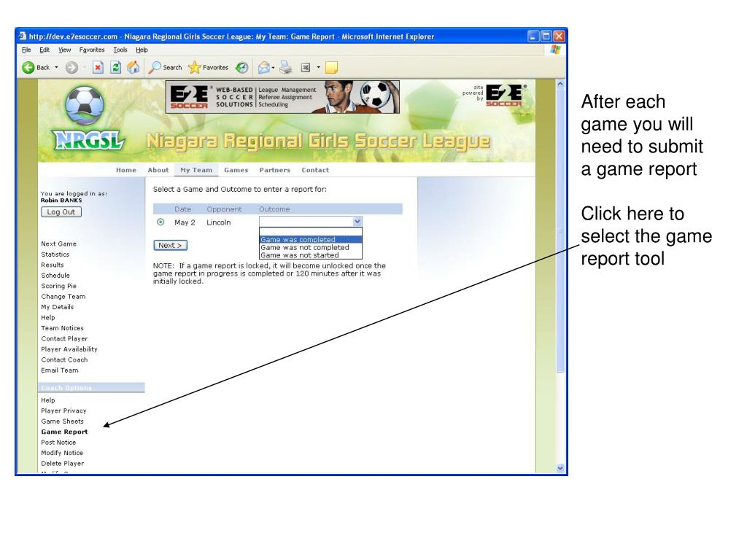The image size is (747, 560).
Task: Click the Home house icon
Action: pyautogui.click(x=133, y=67)
